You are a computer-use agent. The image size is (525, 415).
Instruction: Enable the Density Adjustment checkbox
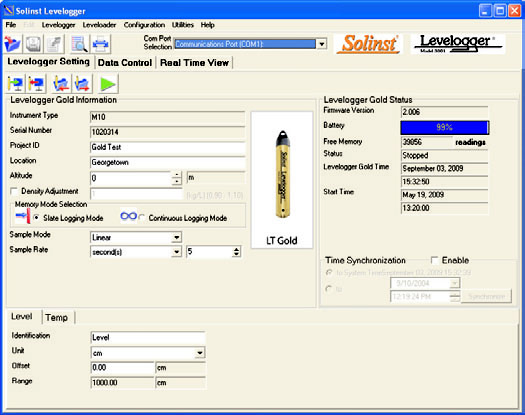pyautogui.click(x=14, y=191)
